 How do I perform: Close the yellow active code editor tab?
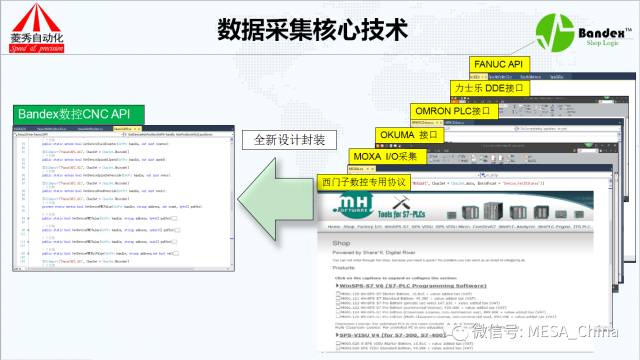point(138,129)
